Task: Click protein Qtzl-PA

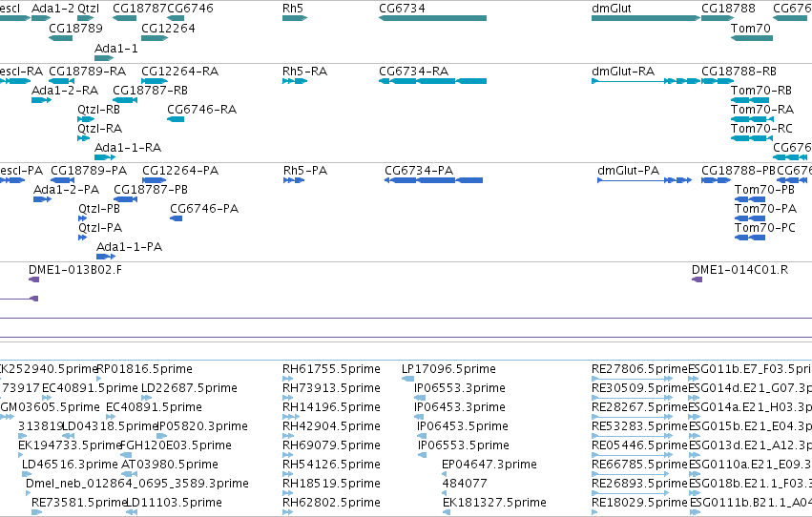Action: pos(82,238)
